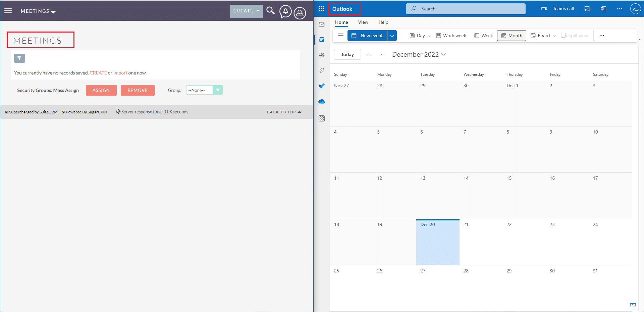Select December 25 in the calendar
The width and height of the screenshot is (644, 312).
click(352, 289)
